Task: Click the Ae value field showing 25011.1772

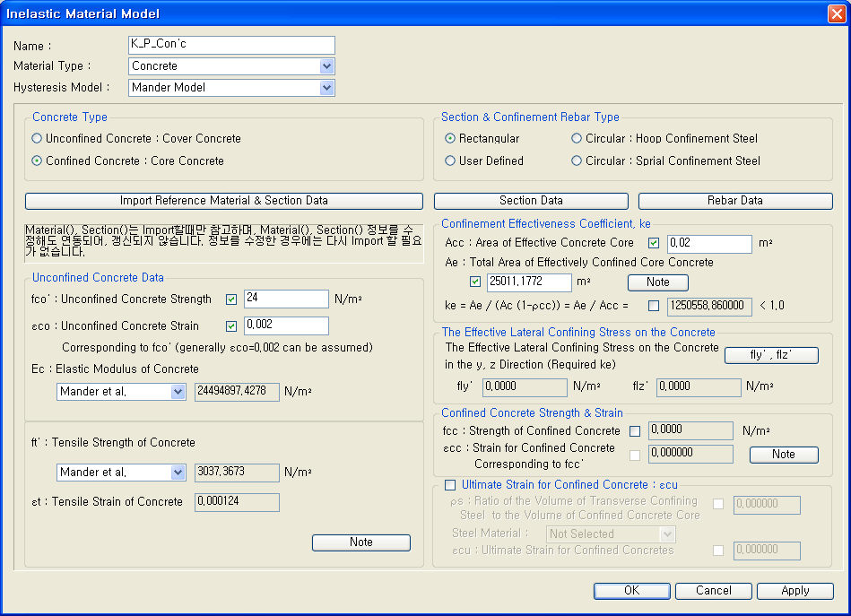Action: coord(529,282)
